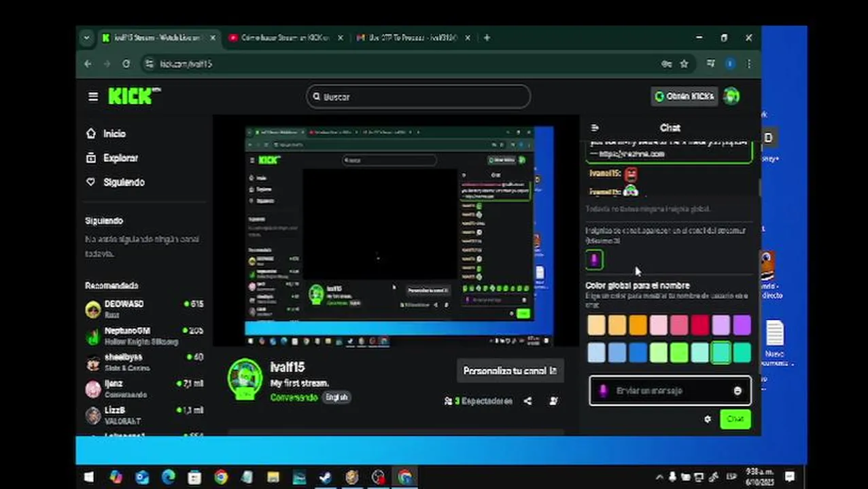
Task: Click Personaliza tu canal button
Action: coord(510,371)
